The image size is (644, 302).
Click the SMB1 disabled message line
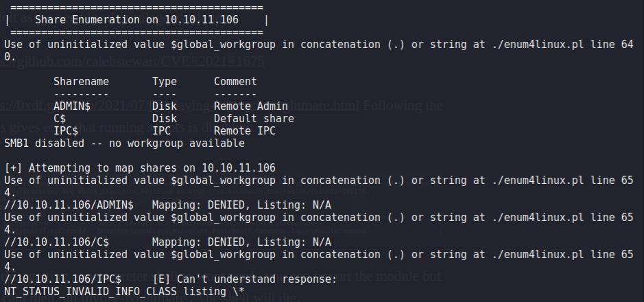pyautogui.click(x=123, y=143)
